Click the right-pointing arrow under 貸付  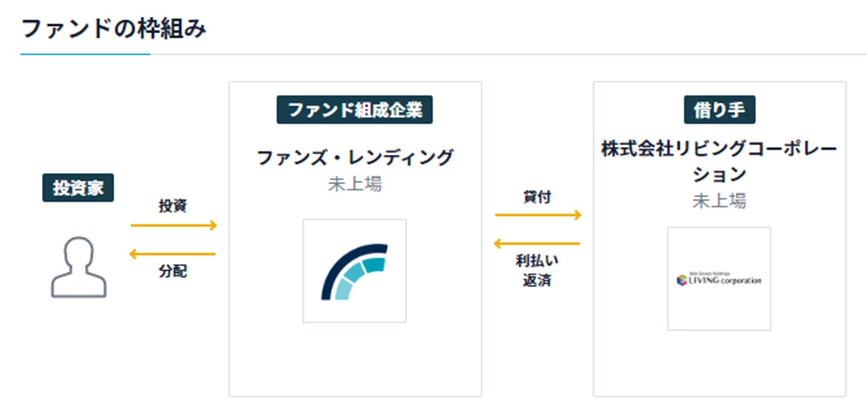(x=538, y=215)
